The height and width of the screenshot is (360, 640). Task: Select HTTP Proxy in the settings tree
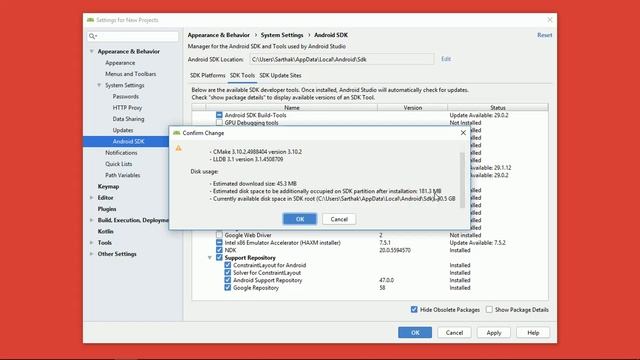127,108
